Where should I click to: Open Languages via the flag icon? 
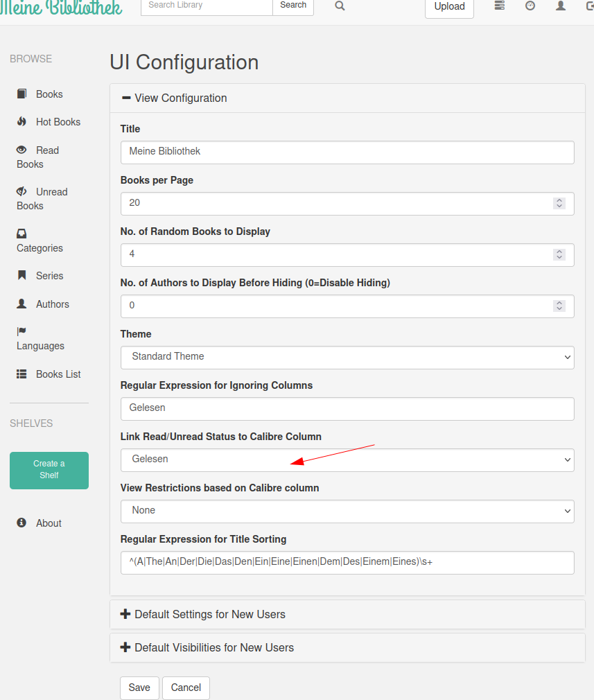pos(21,331)
